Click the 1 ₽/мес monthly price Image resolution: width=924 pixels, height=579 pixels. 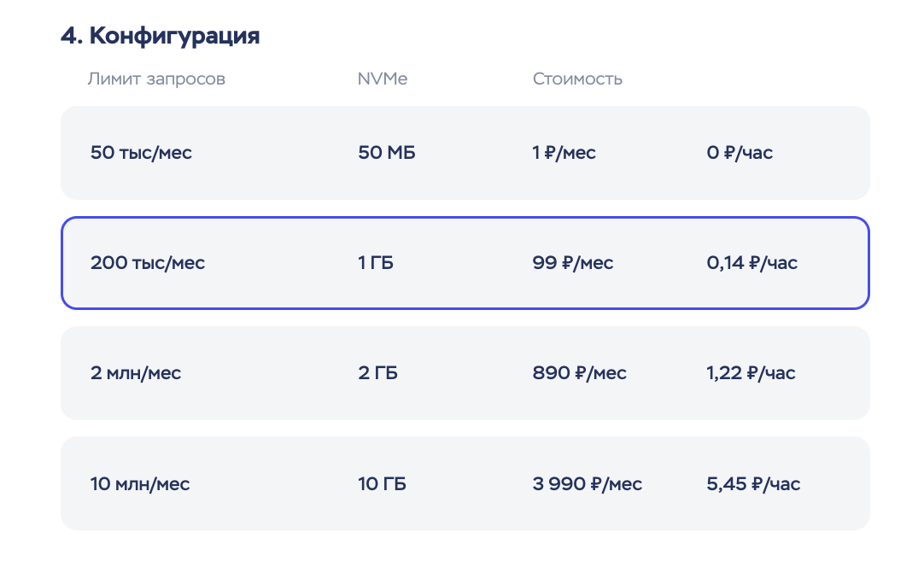coord(564,153)
